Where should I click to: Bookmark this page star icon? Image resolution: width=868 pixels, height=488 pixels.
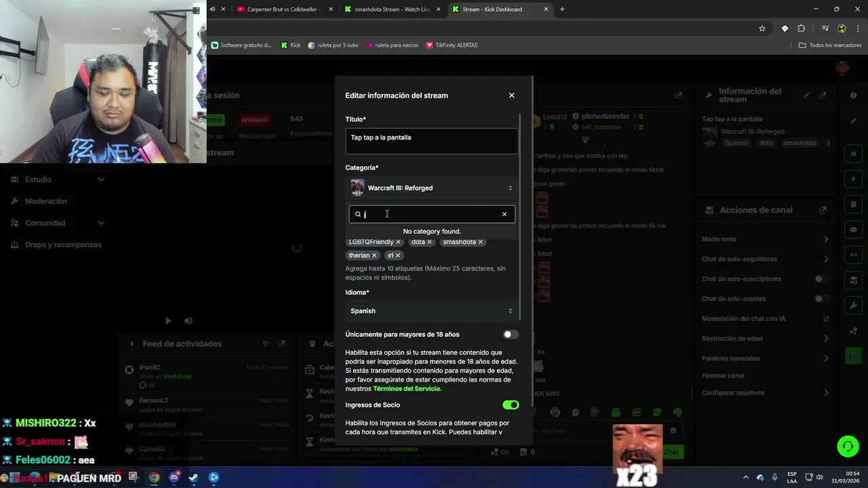pos(762,28)
